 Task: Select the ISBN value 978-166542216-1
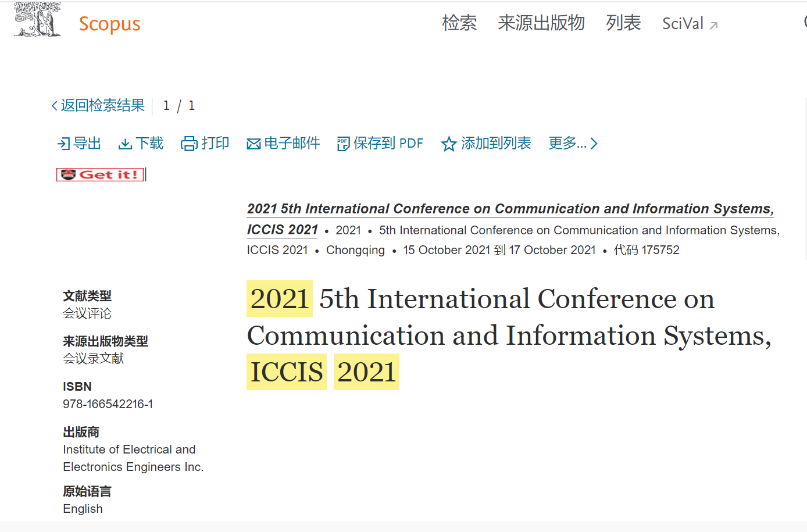[x=108, y=404]
